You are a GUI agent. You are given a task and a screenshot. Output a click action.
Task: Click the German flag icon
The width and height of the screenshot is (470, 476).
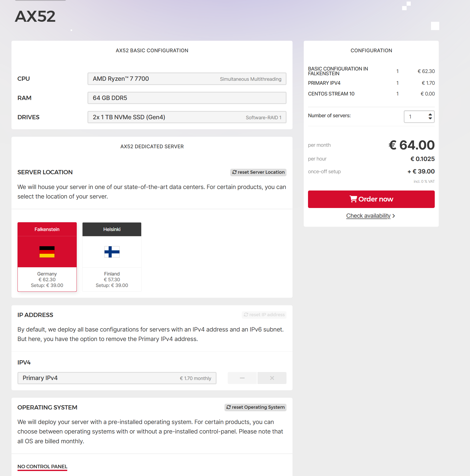[47, 252]
